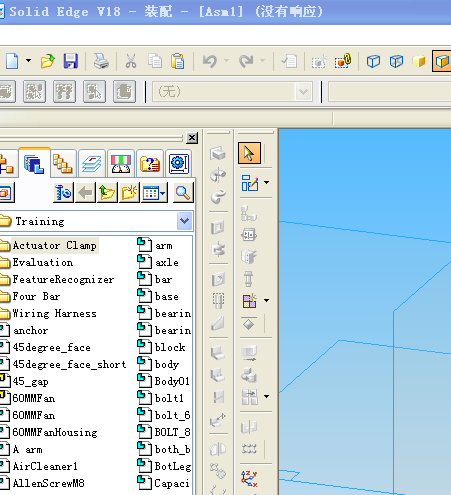Open the dropdown arrow beside the New icon
This screenshot has height=495, width=451.
coord(29,61)
